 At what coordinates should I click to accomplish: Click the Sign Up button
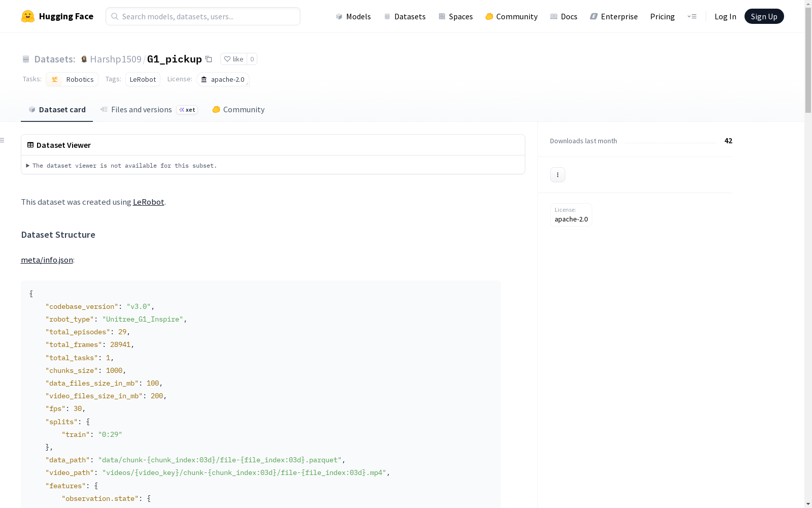764,16
